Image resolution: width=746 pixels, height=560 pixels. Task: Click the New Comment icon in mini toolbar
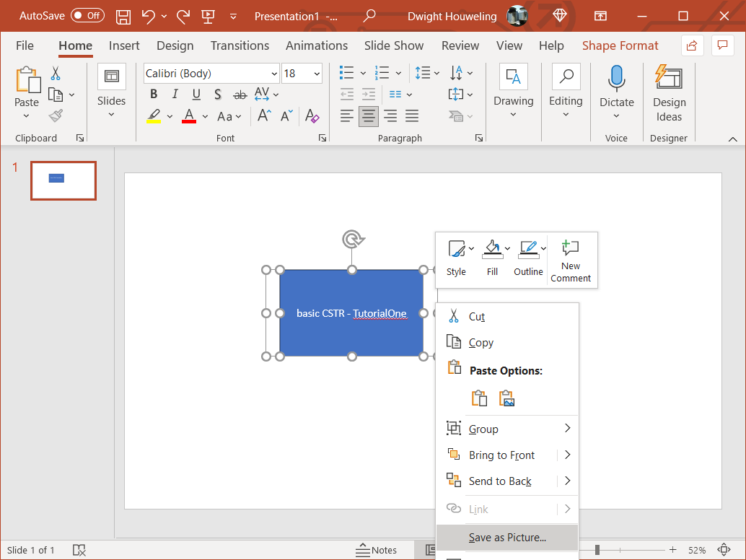[571, 261]
